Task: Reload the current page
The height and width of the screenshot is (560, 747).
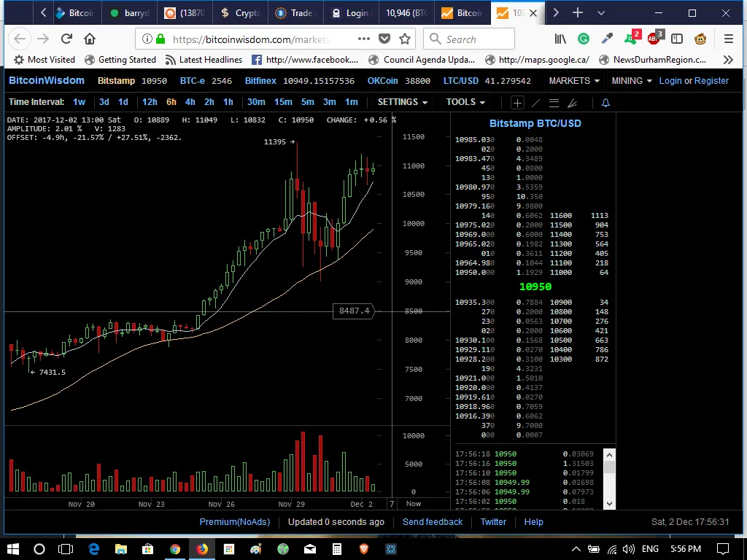Action: point(66,39)
